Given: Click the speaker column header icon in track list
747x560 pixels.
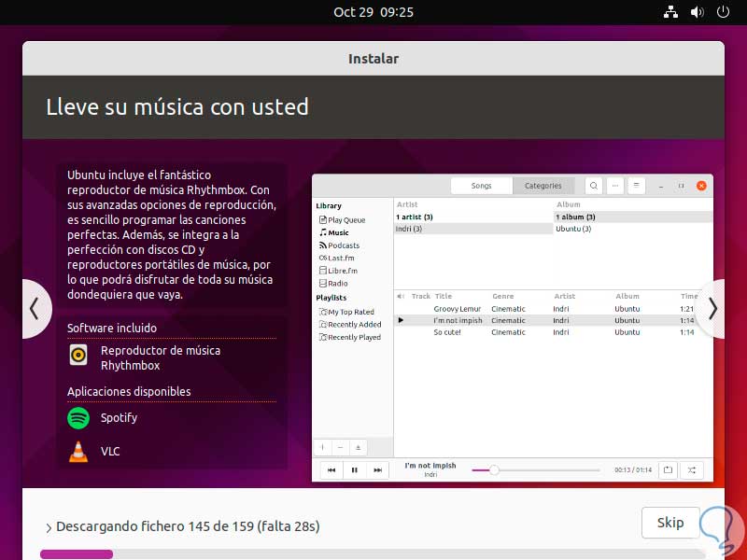Looking at the screenshot, I should 401,296.
